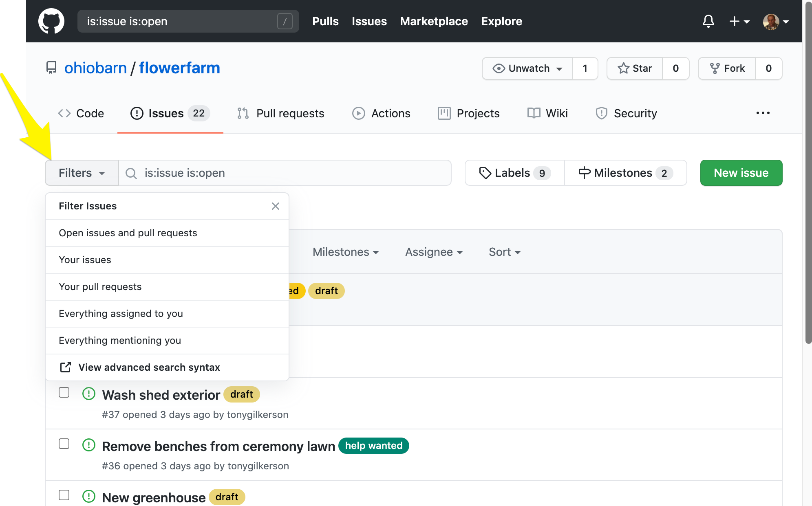Click the stargazers count 0
Screen dimensions: 812x506
point(675,68)
